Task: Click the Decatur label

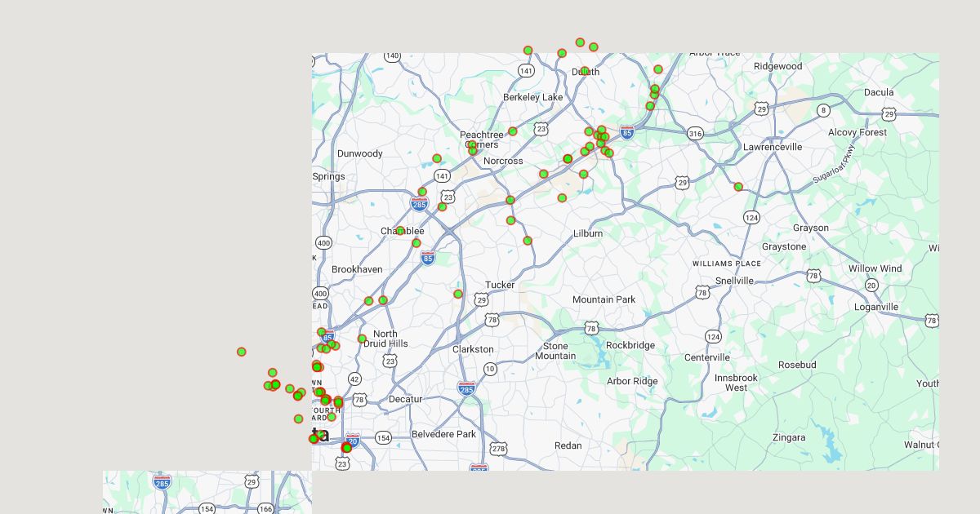Action: 406,399
